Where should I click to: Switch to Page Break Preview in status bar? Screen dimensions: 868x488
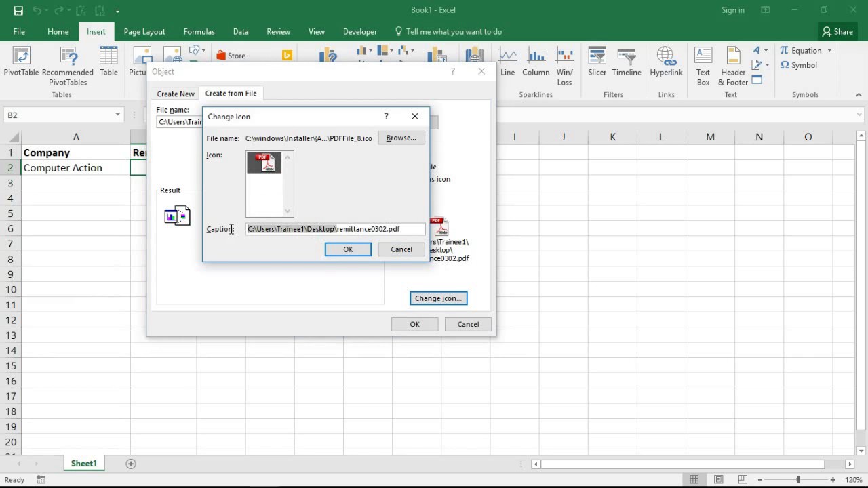pos(743,480)
